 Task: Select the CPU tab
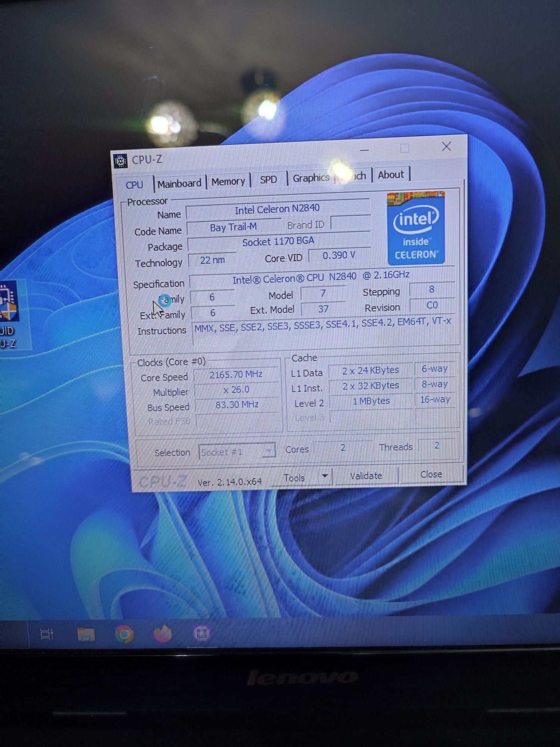134,185
